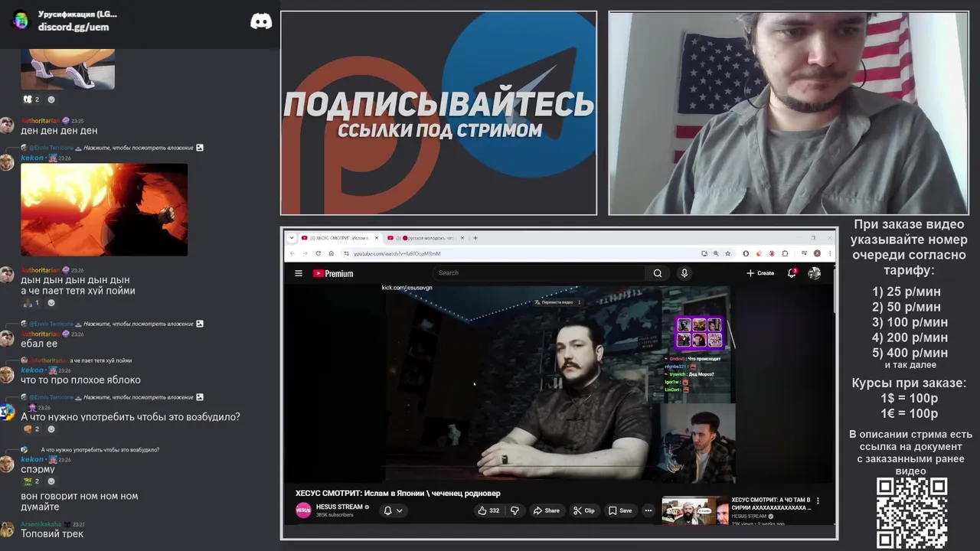Click chat message 'что то про плохое яблоко'
This screenshot has height=551, width=980.
80,380
